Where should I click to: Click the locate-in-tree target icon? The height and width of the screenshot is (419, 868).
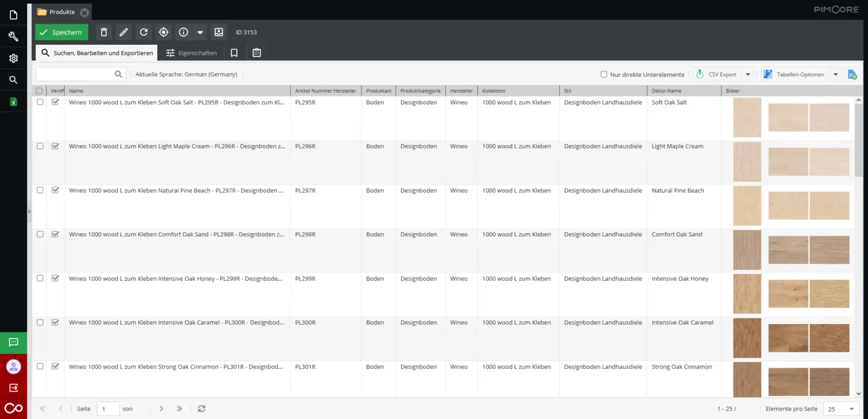164,32
